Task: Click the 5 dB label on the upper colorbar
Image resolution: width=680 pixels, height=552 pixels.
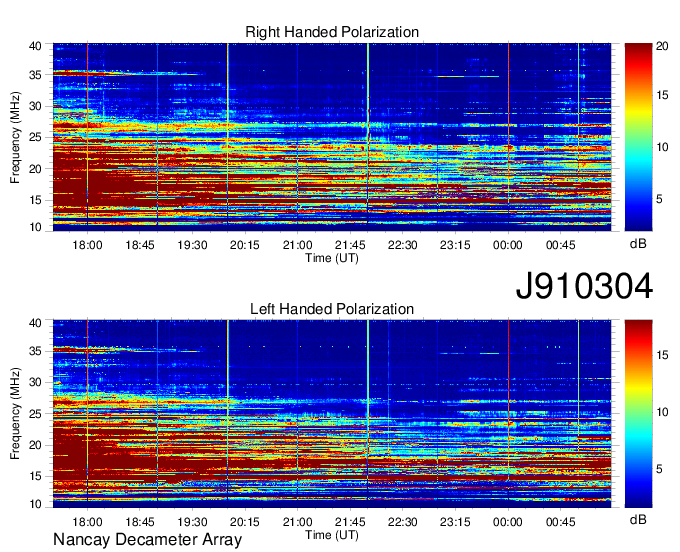Action: 659,199
